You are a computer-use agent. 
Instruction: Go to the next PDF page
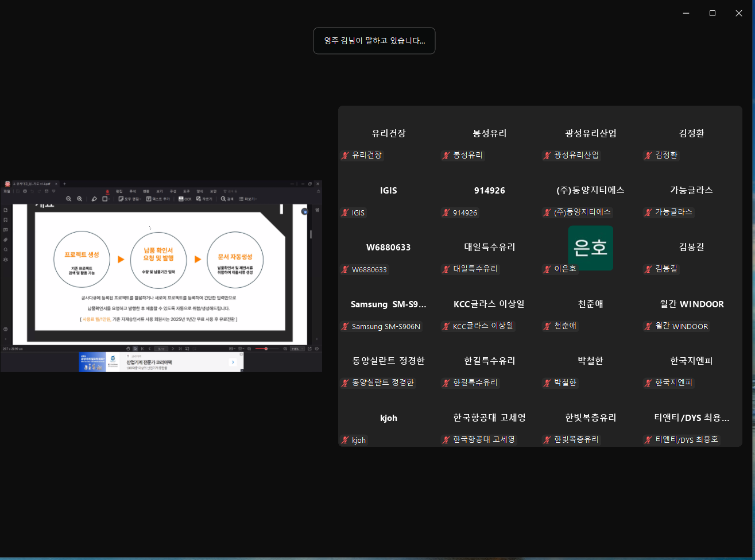coord(172,349)
